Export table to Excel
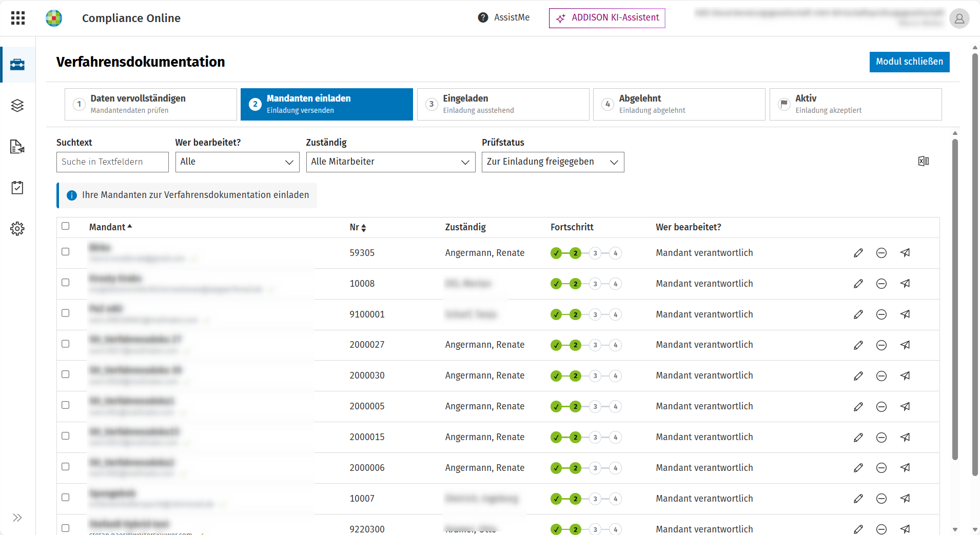Screen dimensions: 980x535 pos(924,162)
